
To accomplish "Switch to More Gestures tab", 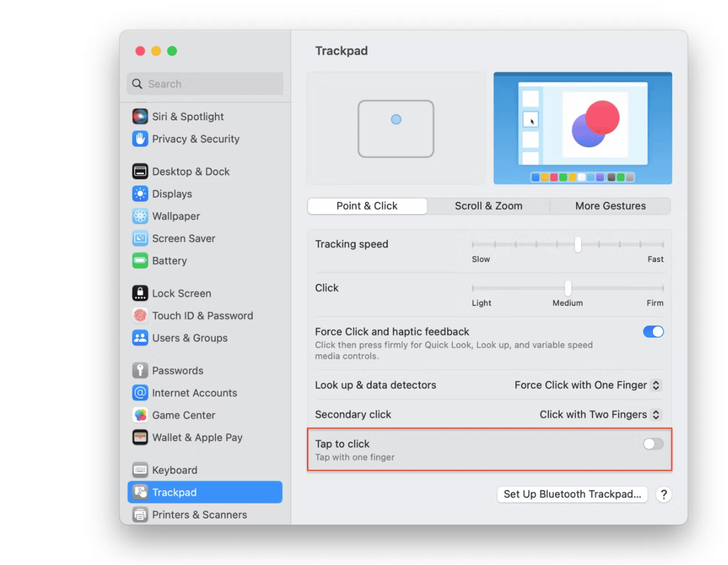I will (610, 206).
